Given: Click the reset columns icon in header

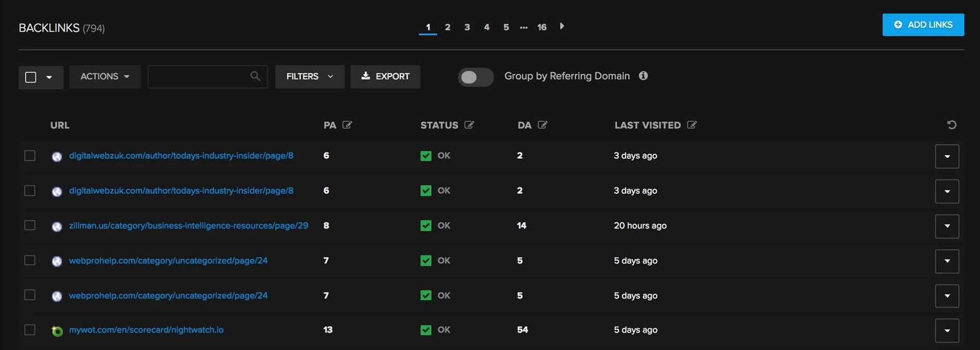Looking at the screenshot, I should (x=951, y=125).
